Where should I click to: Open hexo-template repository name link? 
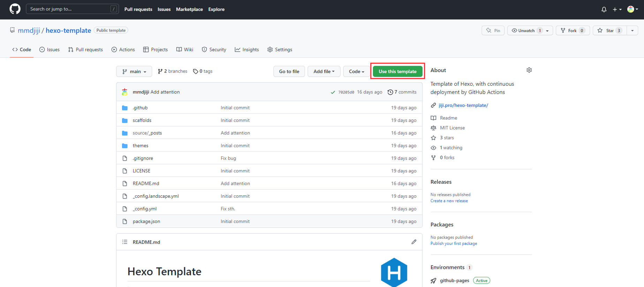[x=68, y=30]
